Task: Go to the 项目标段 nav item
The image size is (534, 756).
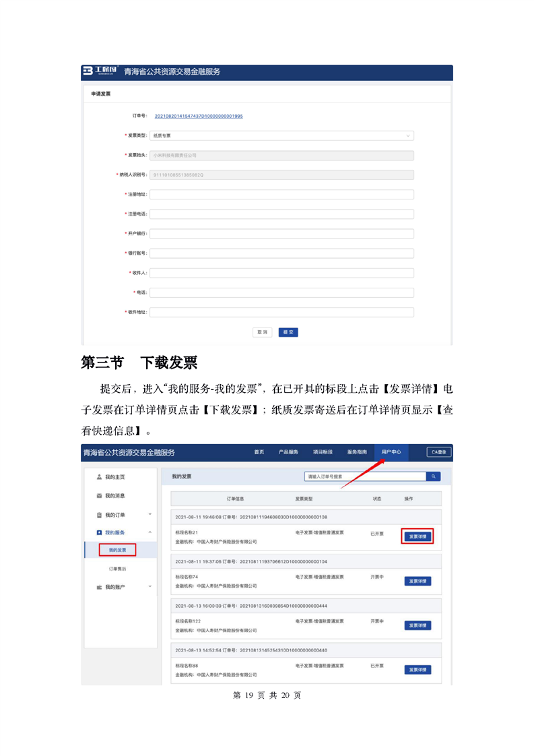Action: coord(323,452)
